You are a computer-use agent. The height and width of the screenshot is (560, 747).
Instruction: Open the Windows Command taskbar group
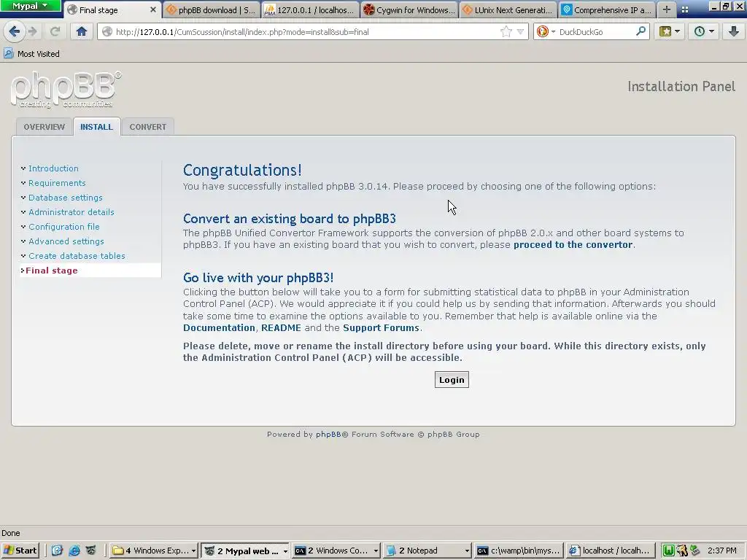pos(336,551)
